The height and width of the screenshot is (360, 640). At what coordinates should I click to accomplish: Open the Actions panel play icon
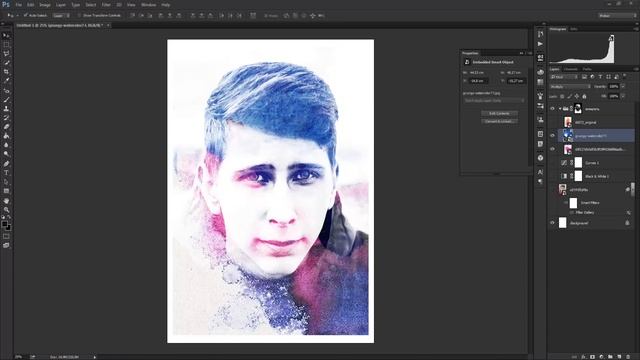click(540, 44)
